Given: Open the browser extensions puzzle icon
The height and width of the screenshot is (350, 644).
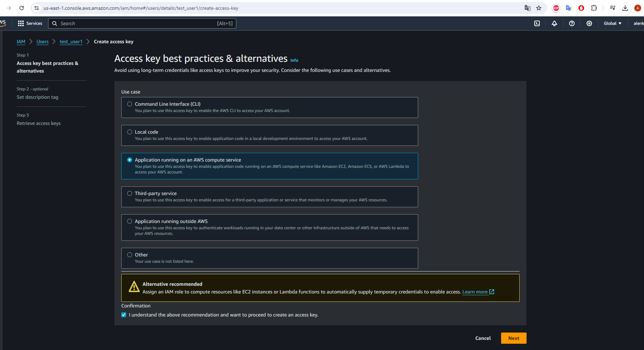Looking at the screenshot, I should click(594, 8).
